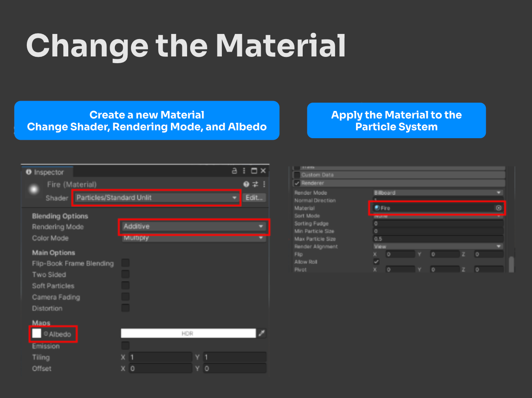Click the Fire material sphere icon in Renderer
Viewport: 532px width, 398px height.
click(x=377, y=208)
